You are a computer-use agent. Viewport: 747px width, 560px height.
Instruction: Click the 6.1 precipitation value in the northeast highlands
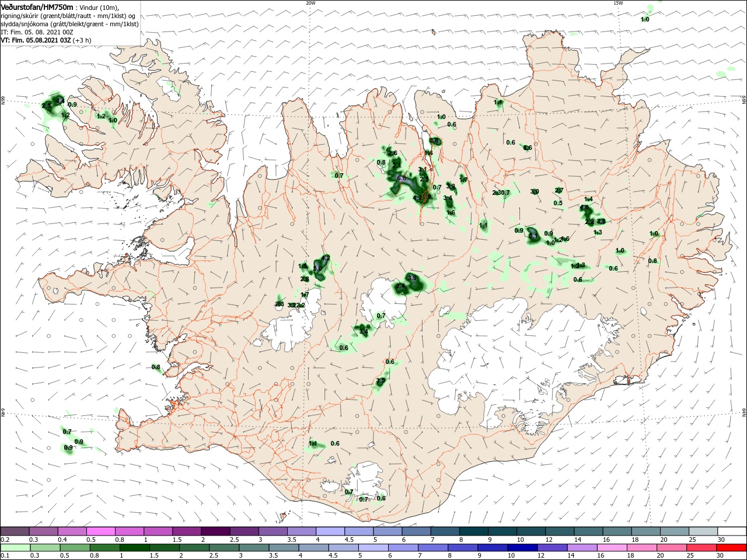(532, 236)
